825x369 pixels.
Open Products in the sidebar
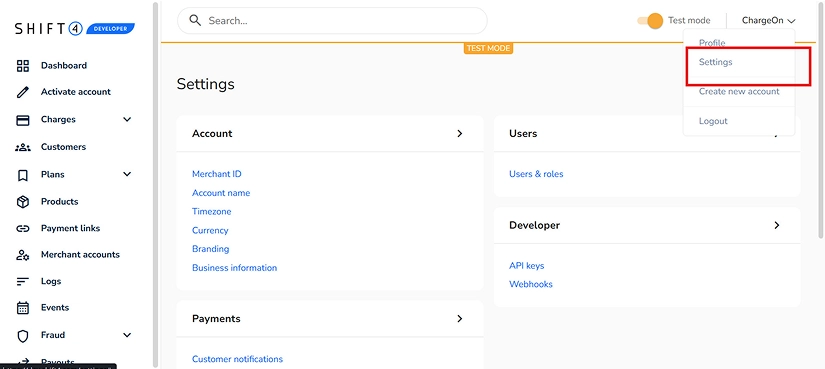[59, 202]
